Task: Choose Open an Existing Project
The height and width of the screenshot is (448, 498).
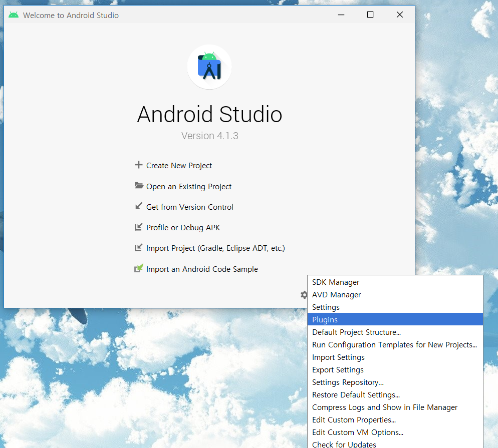Action: [189, 187]
